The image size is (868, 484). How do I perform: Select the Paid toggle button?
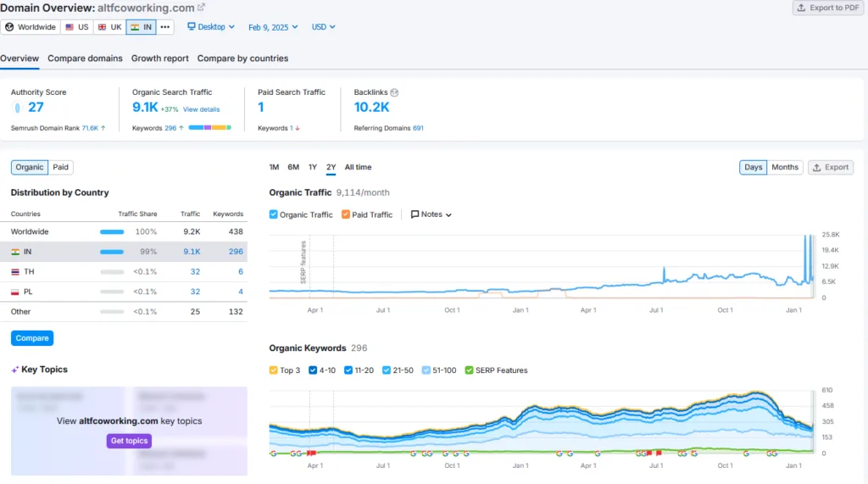pyautogui.click(x=60, y=167)
